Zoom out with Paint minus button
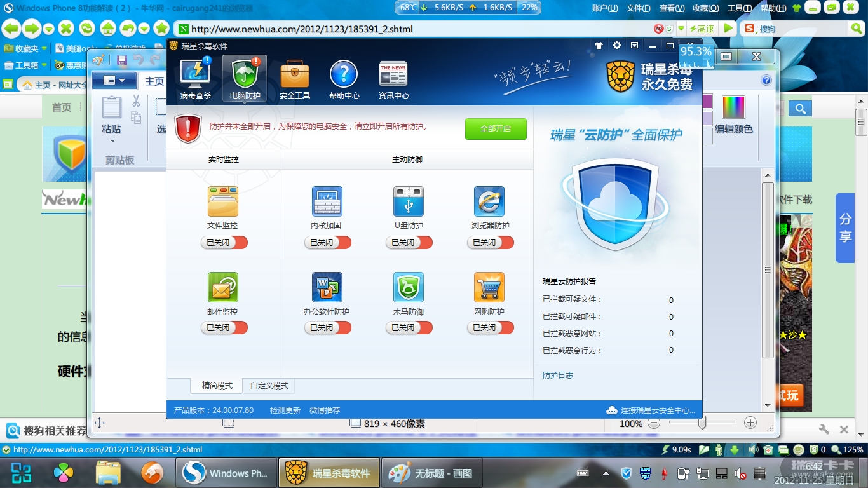Image resolution: width=868 pixels, height=488 pixels. 653,423
